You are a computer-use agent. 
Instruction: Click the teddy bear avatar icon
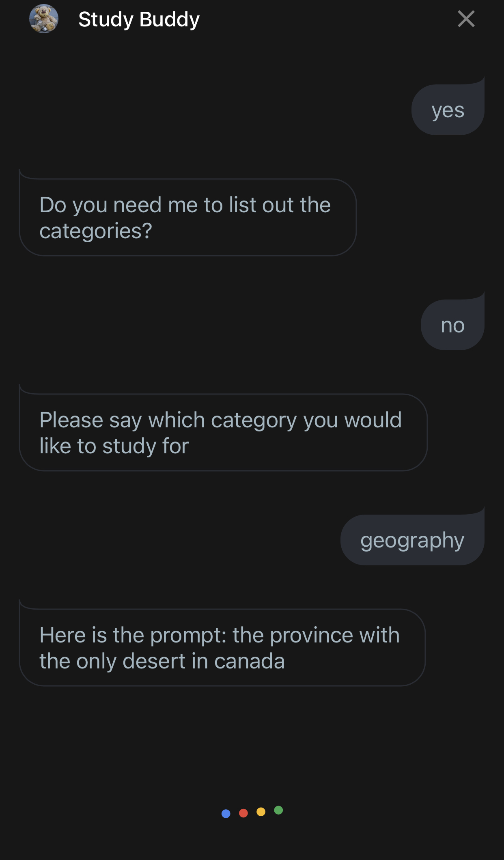pos(44,19)
